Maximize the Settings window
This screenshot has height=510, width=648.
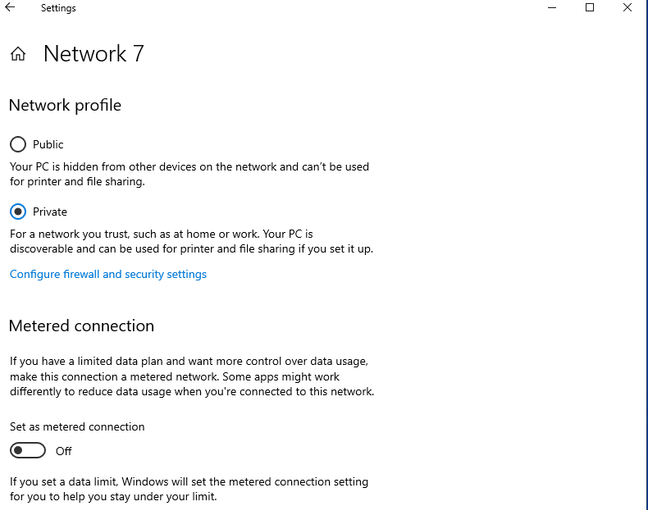pos(590,8)
